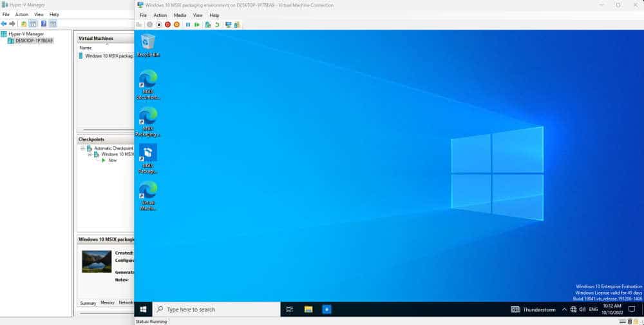This screenshot has width=644, height=325.
Task: Pause the virtual machine from the toolbar
Action: click(x=188, y=25)
